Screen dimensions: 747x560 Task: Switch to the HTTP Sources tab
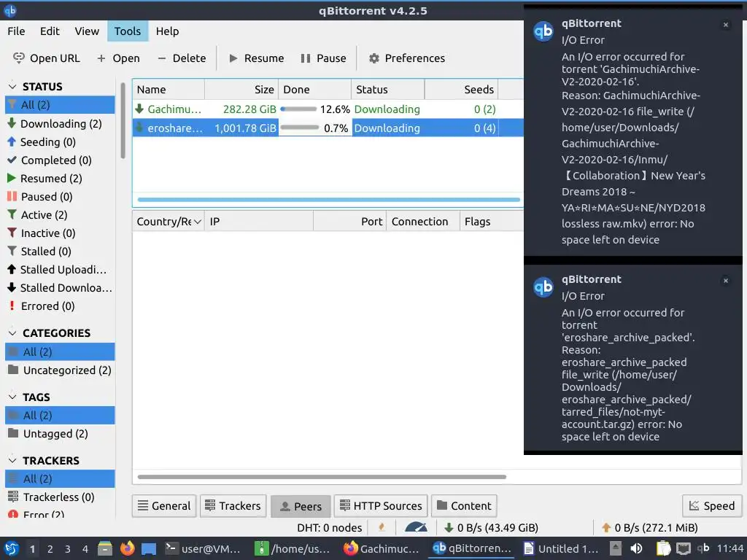click(x=381, y=506)
